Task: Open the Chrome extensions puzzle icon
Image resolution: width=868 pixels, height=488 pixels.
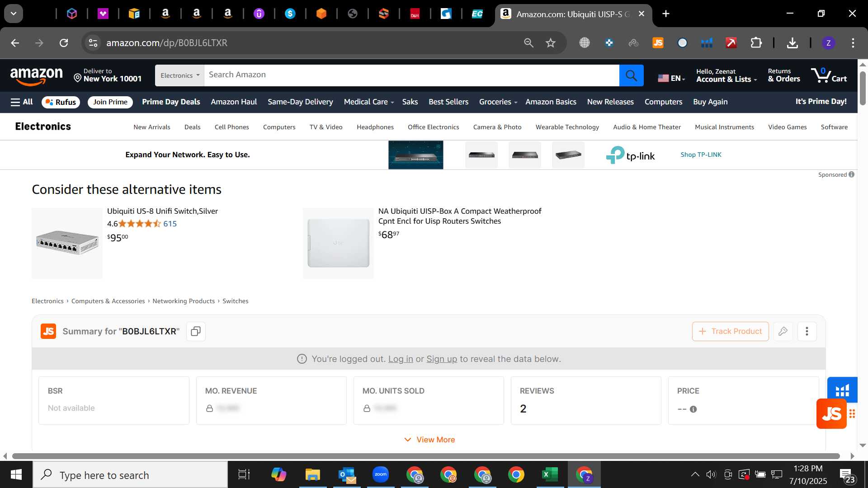Action: coord(756,43)
